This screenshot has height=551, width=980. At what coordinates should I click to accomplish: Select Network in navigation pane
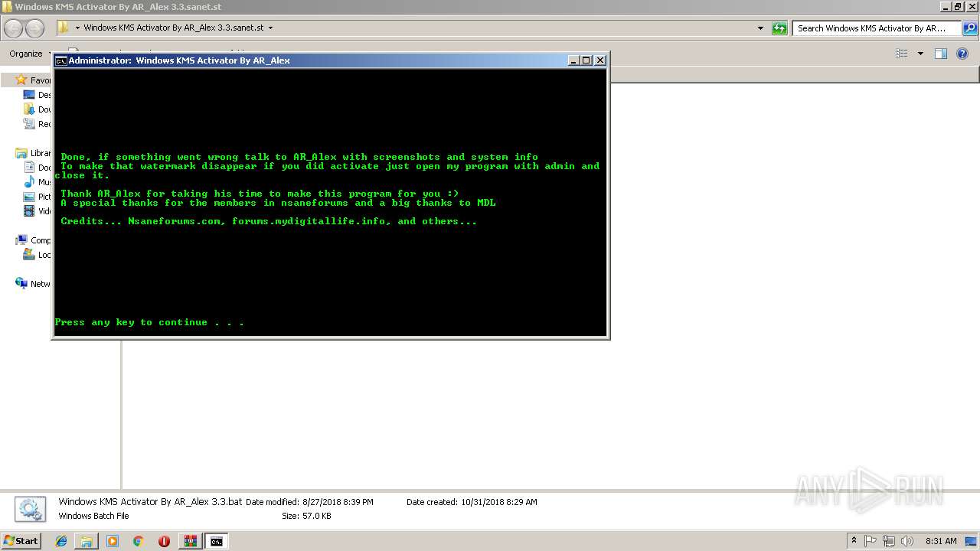(34, 284)
